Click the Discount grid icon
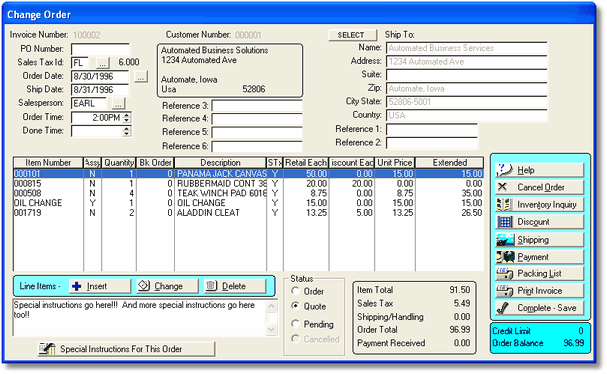 coord(504,222)
